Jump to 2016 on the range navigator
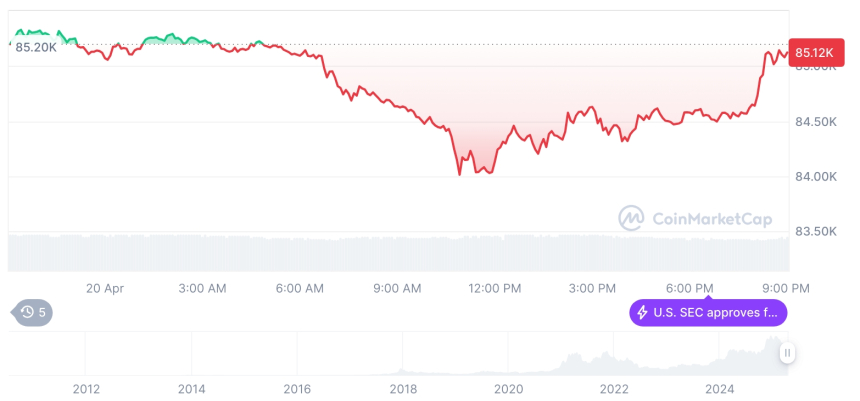This screenshot has height=401, width=860. click(297, 389)
